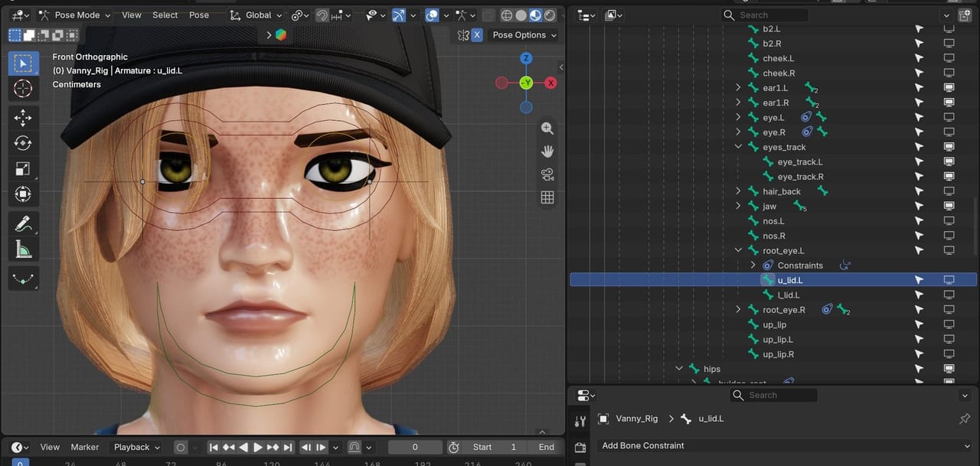Toggle overlays display button
The height and width of the screenshot is (466, 980).
click(432, 15)
